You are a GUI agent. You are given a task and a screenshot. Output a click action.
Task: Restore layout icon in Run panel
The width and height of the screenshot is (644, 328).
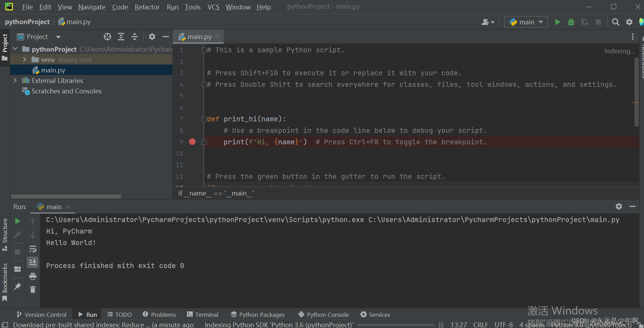point(17,269)
